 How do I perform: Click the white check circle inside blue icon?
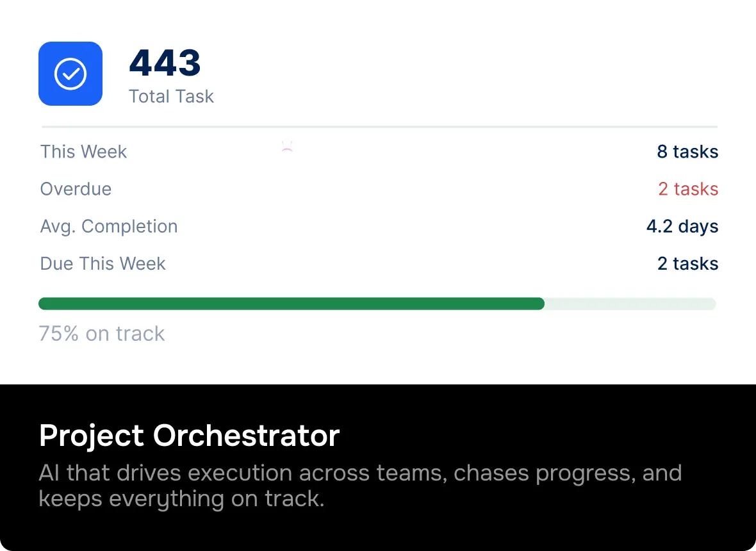(70, 74)
